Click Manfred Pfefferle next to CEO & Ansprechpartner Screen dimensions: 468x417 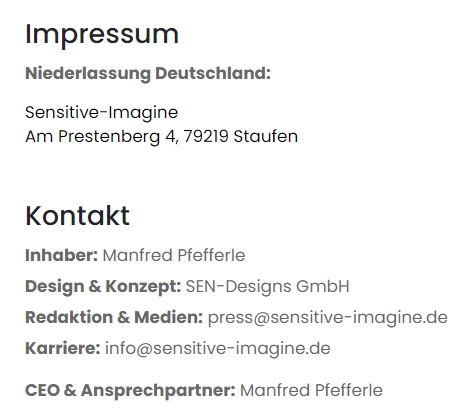pyautogui.click(x=311, y=390)
